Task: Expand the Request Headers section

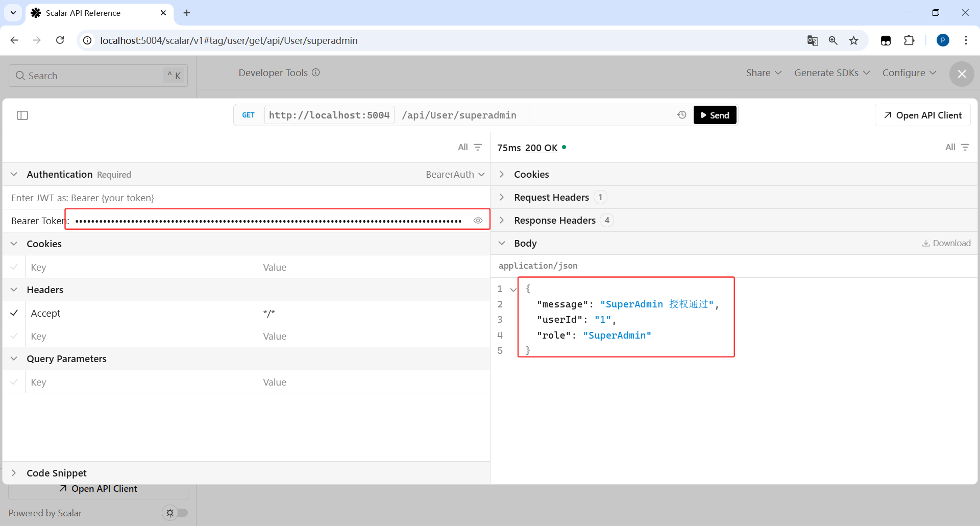Action: [x=502, y=197]
